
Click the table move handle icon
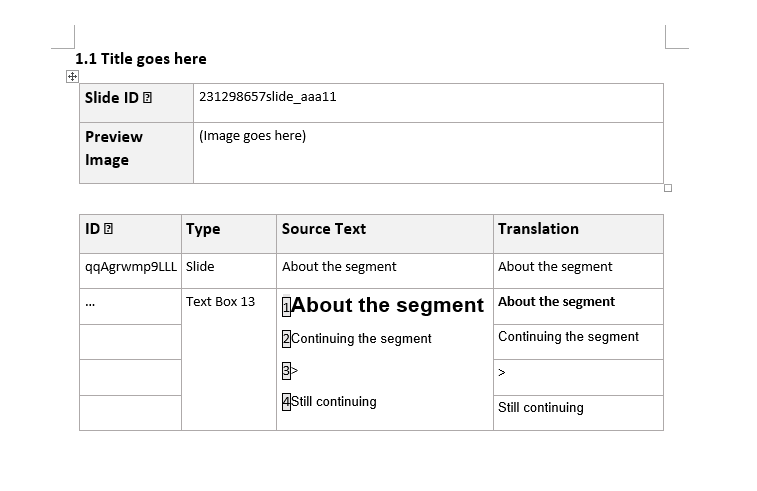72,76
